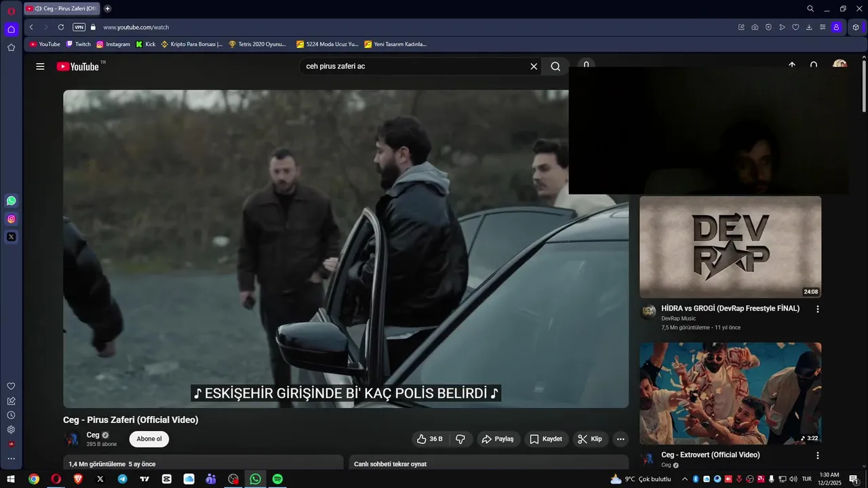Viewport: 868px width, 488px height.
Task: Open Opera workspaces home icon in sidebar
Action: [x=11, y=29]
